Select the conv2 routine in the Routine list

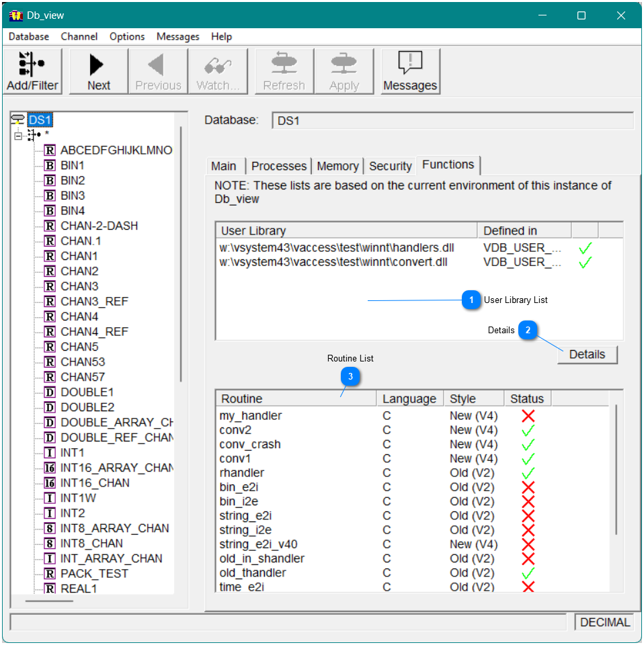coord(235,429)
